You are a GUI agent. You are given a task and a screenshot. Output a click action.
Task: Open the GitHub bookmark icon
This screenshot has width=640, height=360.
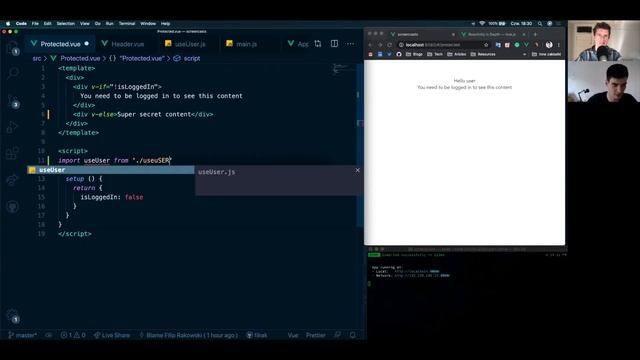point(399,54)
